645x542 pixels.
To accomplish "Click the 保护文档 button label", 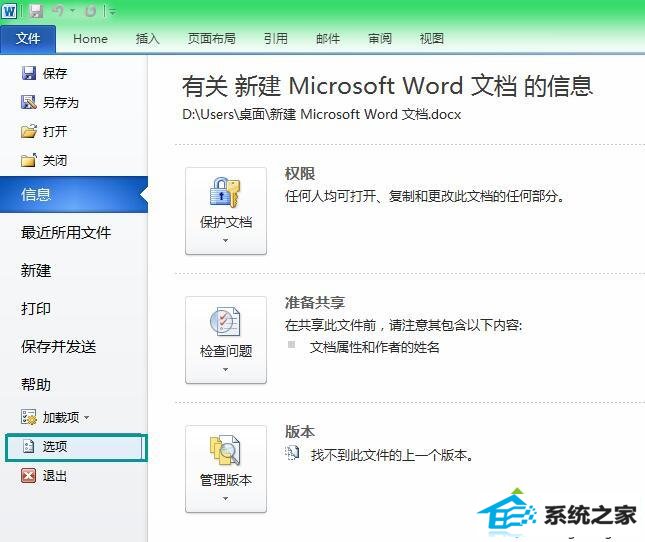I will pos(226,222).
